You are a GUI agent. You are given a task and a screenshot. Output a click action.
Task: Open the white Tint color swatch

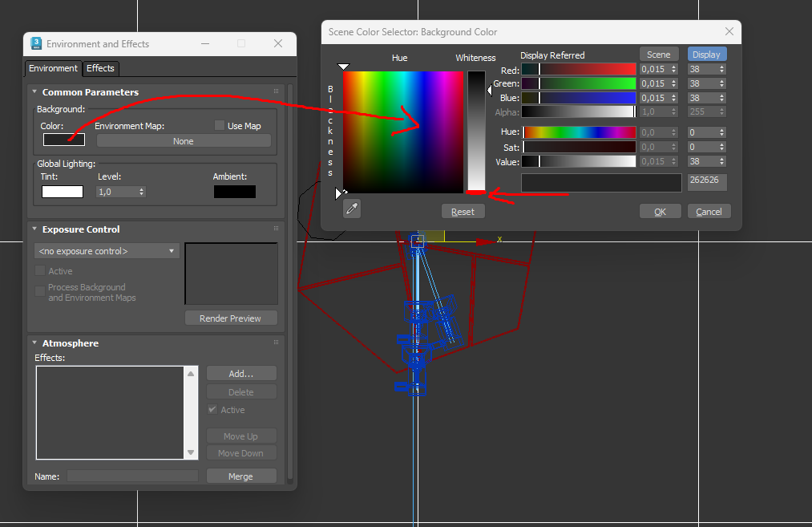pos(63,192)
